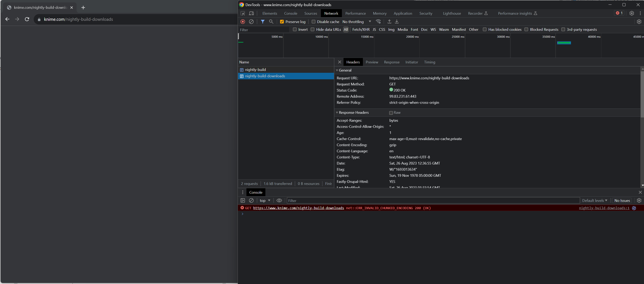The width and height of the screenshot is (644, 284).
Task: Open the No throttling dropdown
Action: (357, 22)
